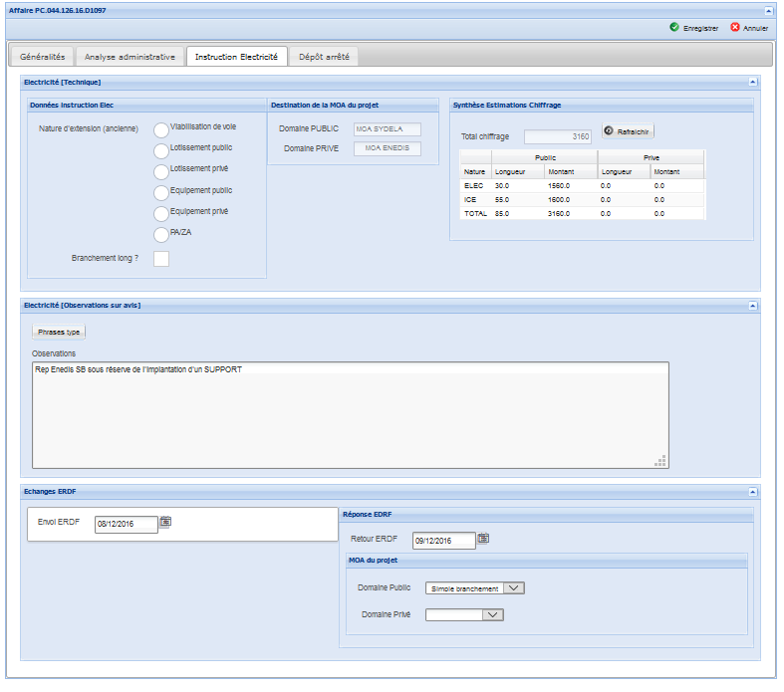Click the Synthèse Estimations Chiffrage panel title
This screenshot has width=784, height=692.
click(x=507, y=105)
